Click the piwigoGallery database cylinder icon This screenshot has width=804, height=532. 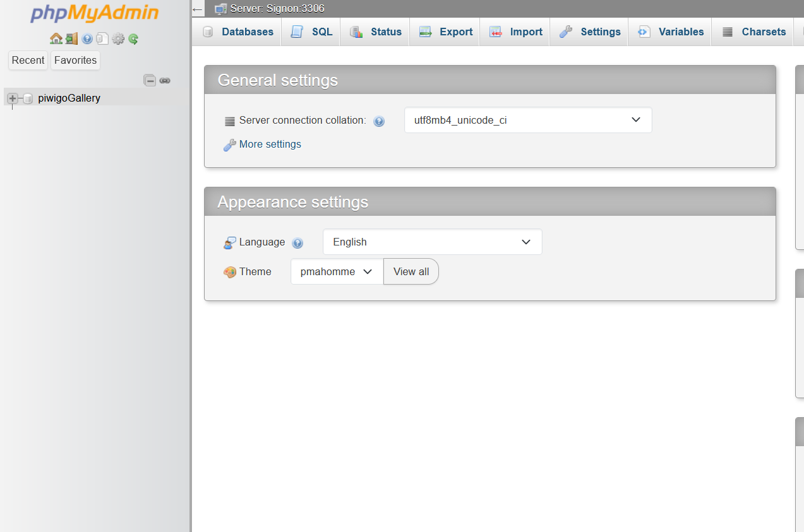click(x=28, y=98)
